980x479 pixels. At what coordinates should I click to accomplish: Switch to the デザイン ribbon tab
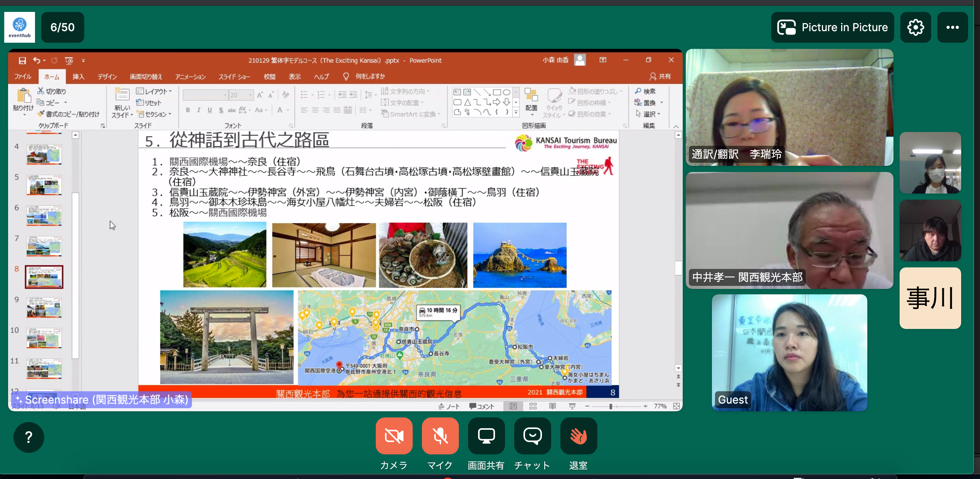[x=107, y=77]
